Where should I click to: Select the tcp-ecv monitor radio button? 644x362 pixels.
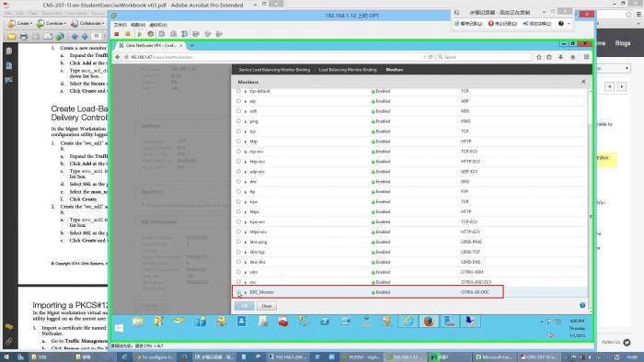coord(238,152)
